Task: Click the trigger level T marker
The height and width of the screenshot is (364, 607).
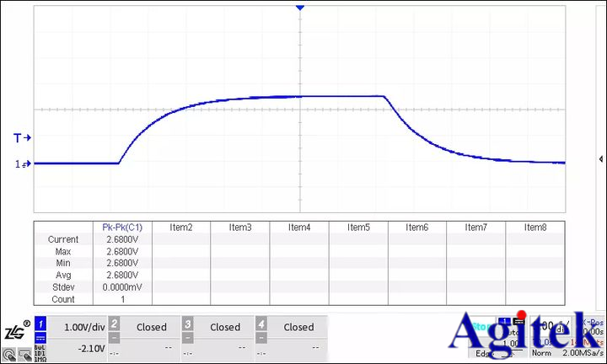Action: coord(21,137)
